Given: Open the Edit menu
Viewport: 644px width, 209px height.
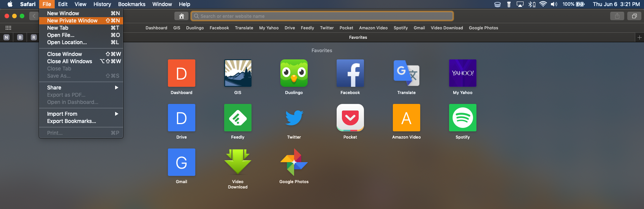Looking at the screenshot, I should tap(63, 4).
